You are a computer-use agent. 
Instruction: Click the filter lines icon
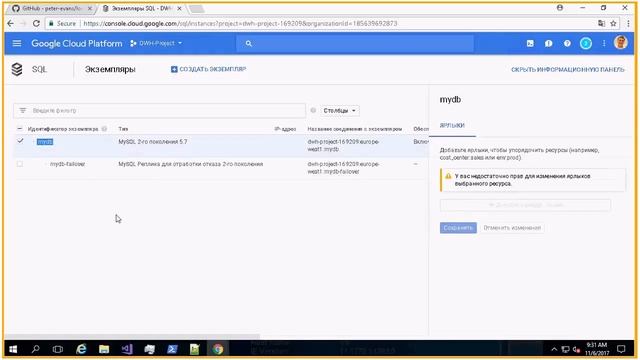coord(23,111)
